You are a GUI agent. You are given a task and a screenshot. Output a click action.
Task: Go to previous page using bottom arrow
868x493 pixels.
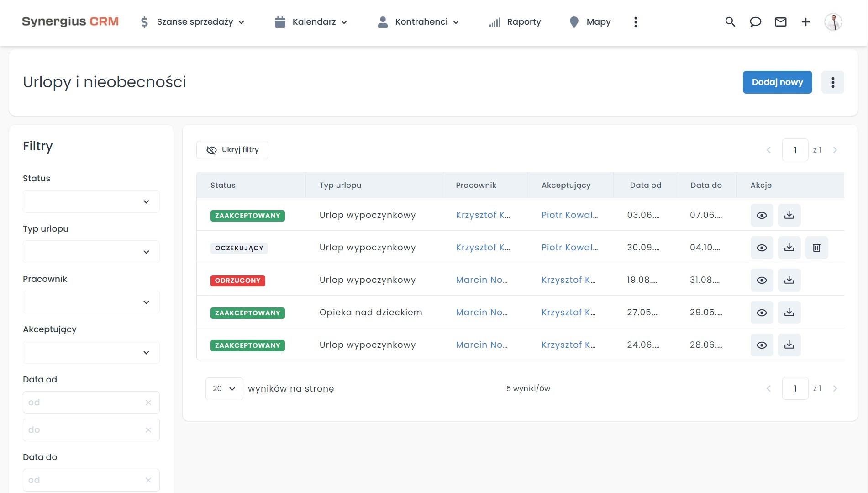tap(768, 388)
